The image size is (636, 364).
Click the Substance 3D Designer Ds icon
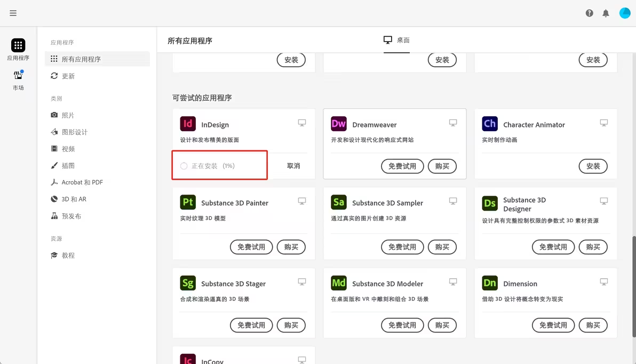coord(489,203)
